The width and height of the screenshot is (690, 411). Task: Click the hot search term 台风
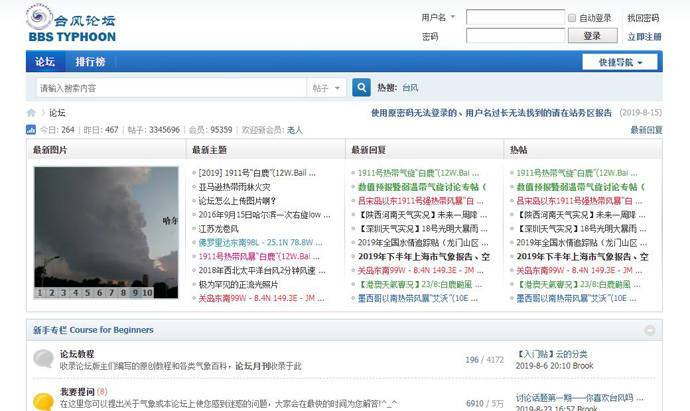click(410, 88)
